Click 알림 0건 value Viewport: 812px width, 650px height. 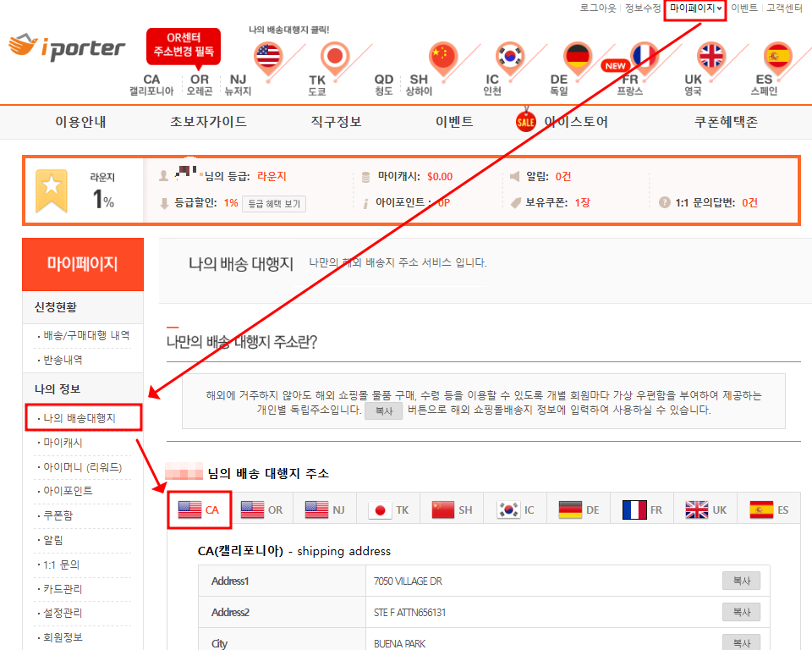coord(563,176)
